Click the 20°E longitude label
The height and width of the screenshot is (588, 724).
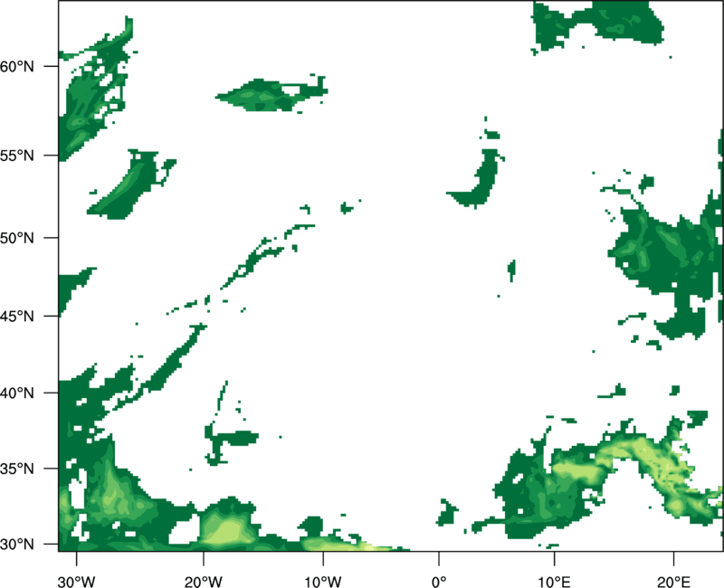coord(673,582)
